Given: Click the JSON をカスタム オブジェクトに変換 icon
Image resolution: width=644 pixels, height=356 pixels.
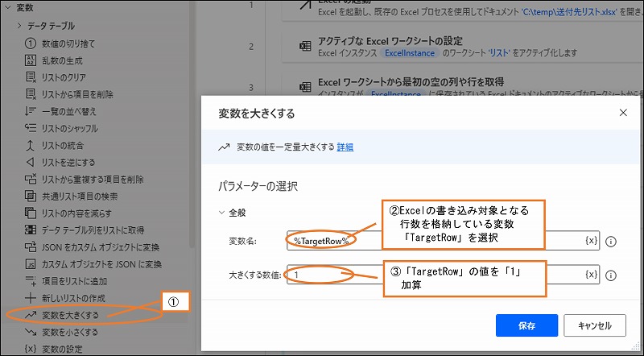Looking at the screenshot, I should tap(31, 247).
